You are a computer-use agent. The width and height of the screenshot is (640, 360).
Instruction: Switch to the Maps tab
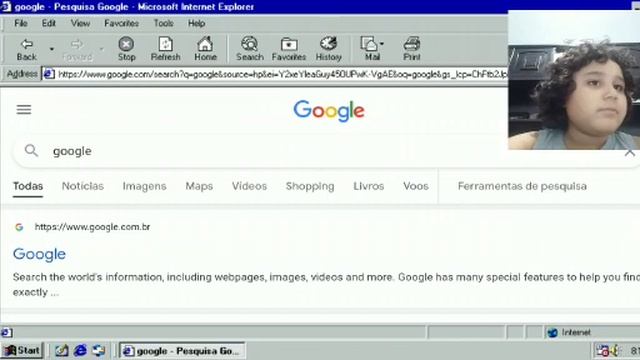click(x=199, y=186)
